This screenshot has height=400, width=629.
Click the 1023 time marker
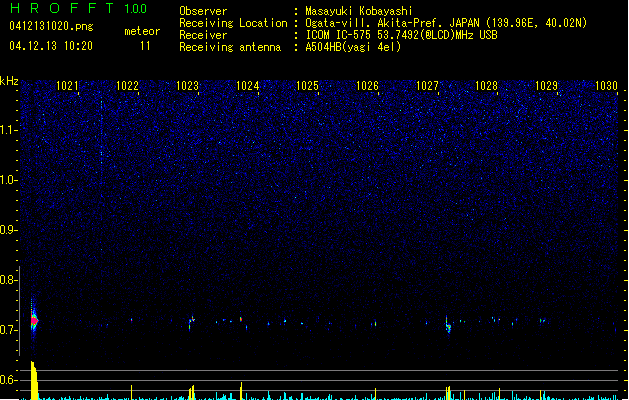[187, 86]
